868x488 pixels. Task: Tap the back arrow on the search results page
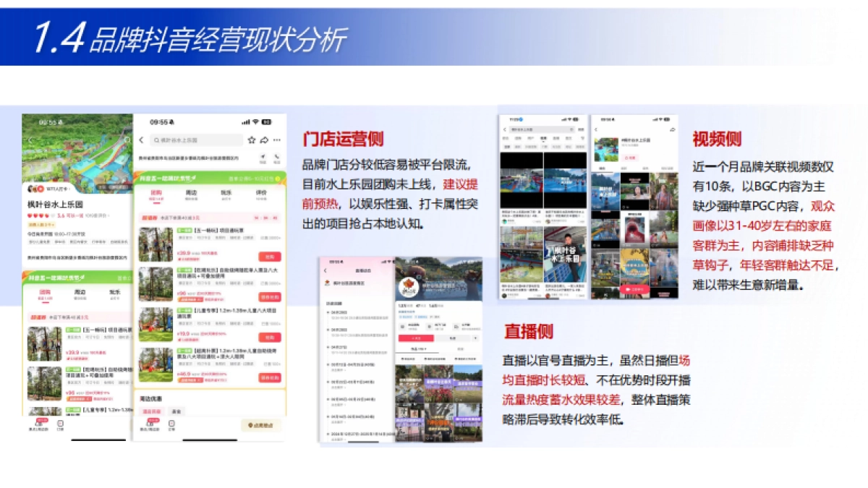click(504, 129)
